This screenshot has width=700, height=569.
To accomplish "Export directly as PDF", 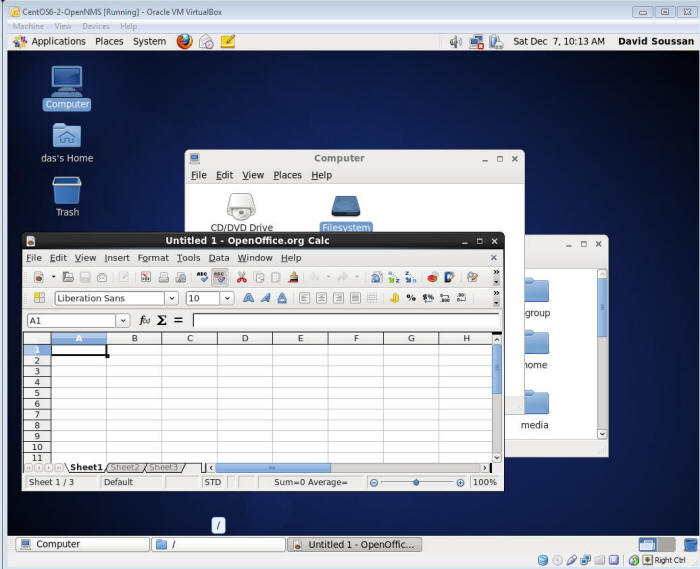I will point(146,277).
